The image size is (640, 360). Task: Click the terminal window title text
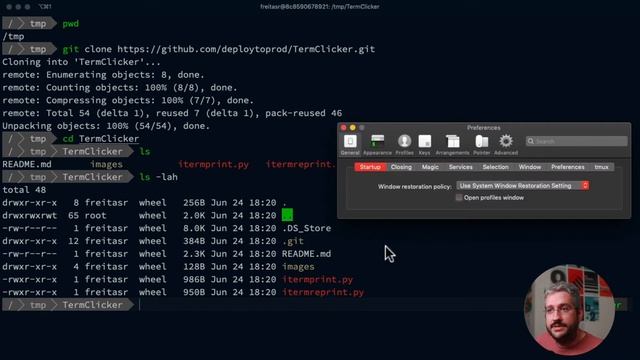[x=320, y=7]
